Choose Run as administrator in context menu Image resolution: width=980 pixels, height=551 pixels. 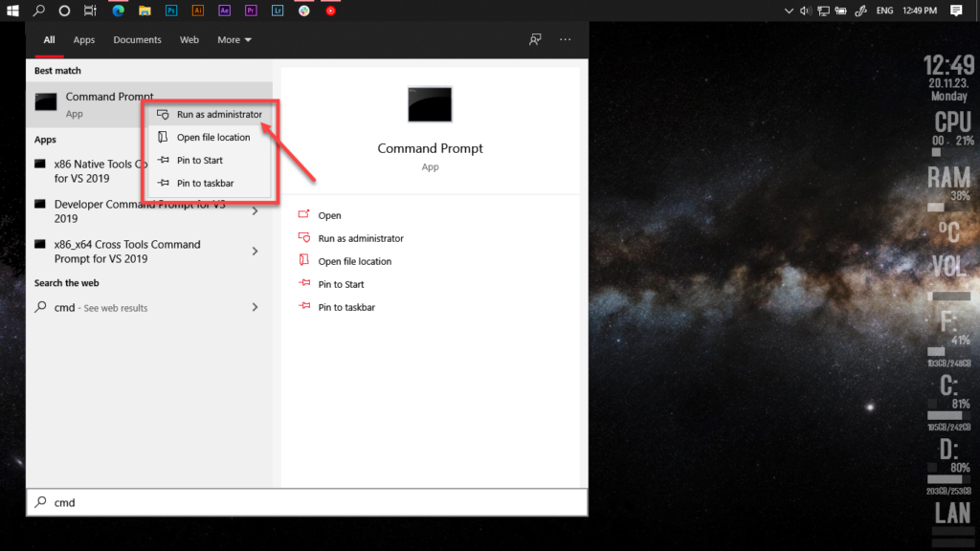coord(210,115)
